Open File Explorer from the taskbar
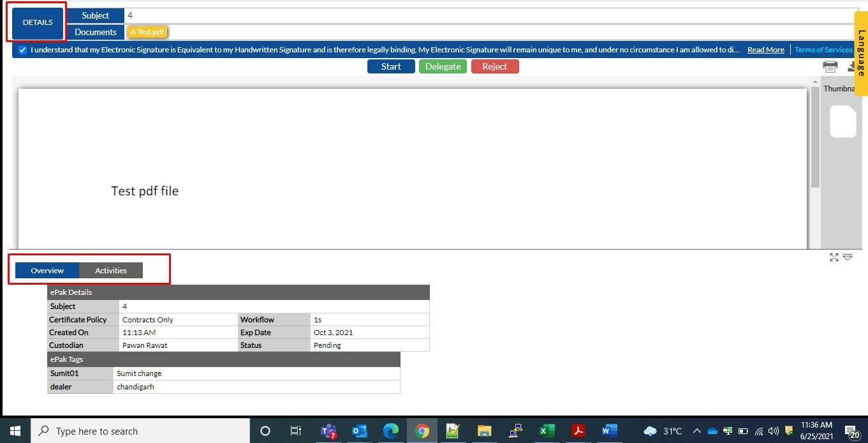868x443 pixels. point(484,431)
